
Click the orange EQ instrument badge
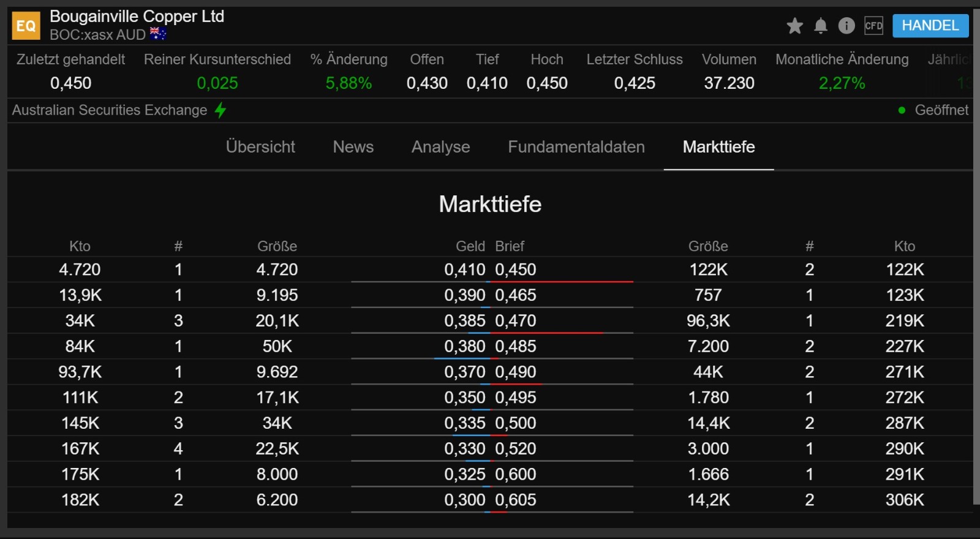tap(26, 26)
